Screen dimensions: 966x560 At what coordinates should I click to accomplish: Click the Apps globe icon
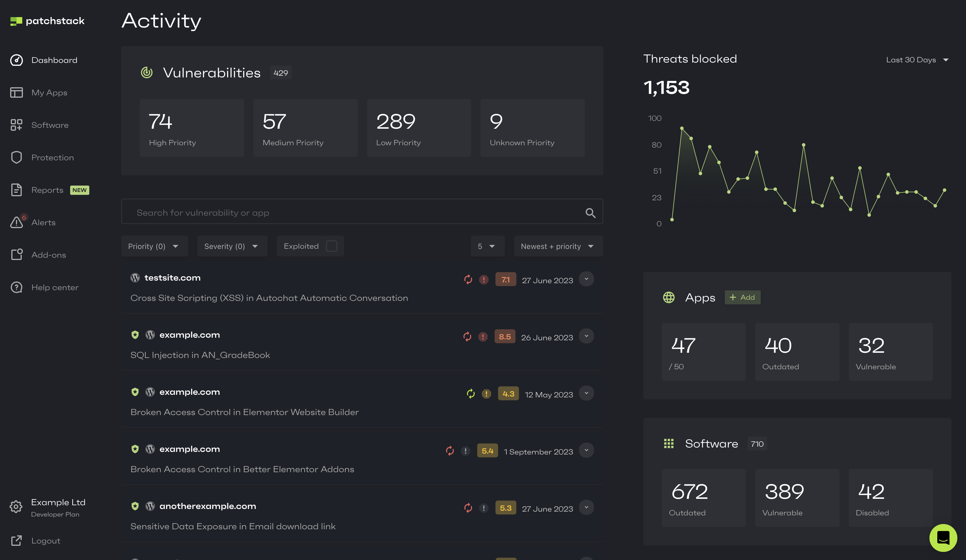669,297
